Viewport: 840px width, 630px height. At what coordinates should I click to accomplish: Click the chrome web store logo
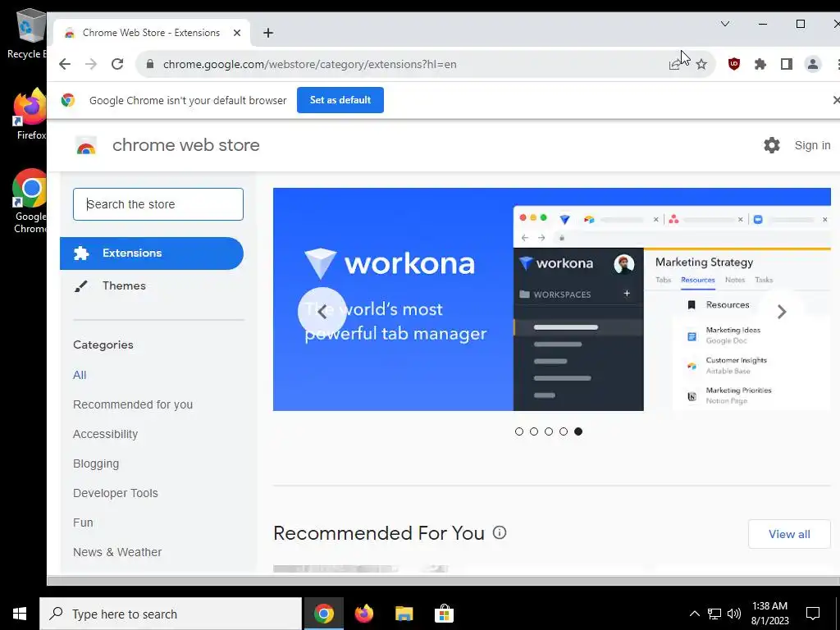click(x=86, y=145)
